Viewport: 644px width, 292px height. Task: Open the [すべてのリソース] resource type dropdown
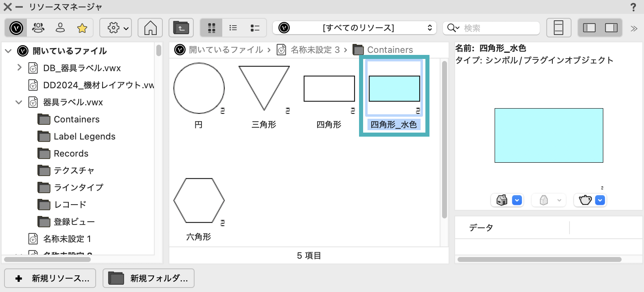[355, 28]
